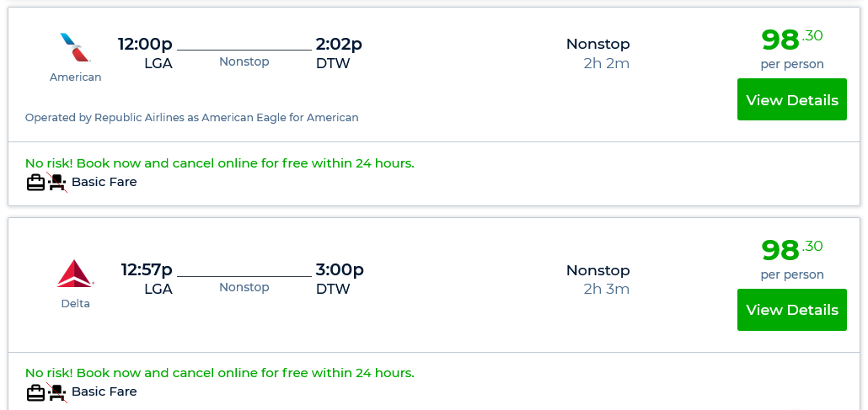
Task: Click the baggage icon on the Delta flight
Action: 35,391
